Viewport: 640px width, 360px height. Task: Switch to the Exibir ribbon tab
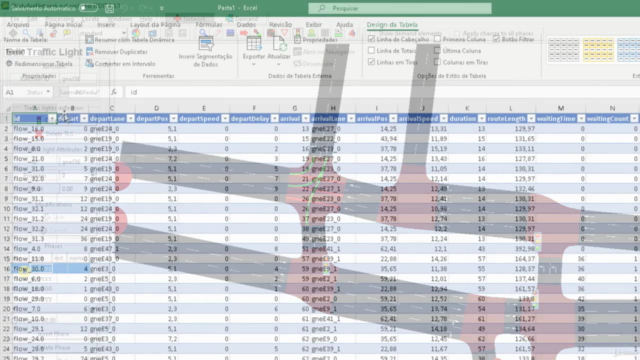coord(313,24)
